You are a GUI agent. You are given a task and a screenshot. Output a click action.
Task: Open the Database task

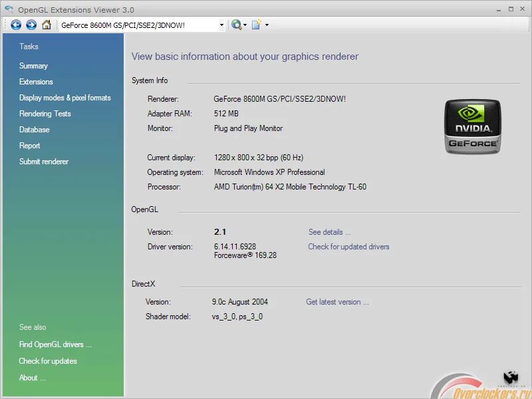pyautogui.click(x=35, y=130)
